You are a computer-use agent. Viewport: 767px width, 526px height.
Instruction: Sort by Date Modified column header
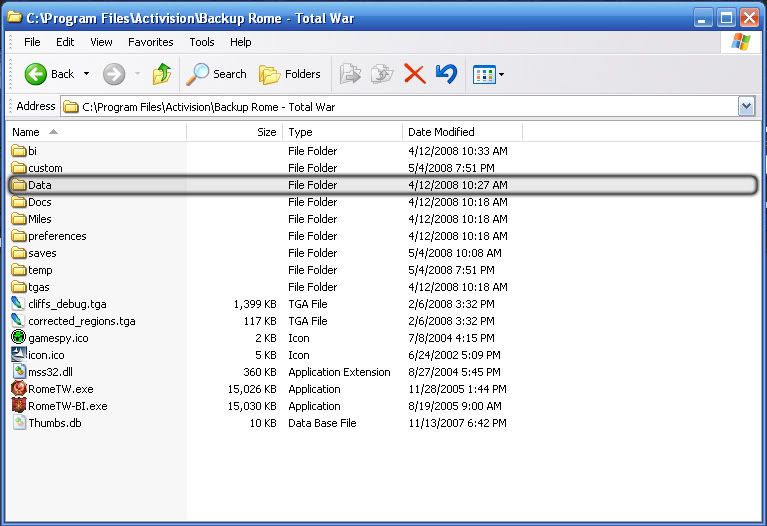coord(462,132)
